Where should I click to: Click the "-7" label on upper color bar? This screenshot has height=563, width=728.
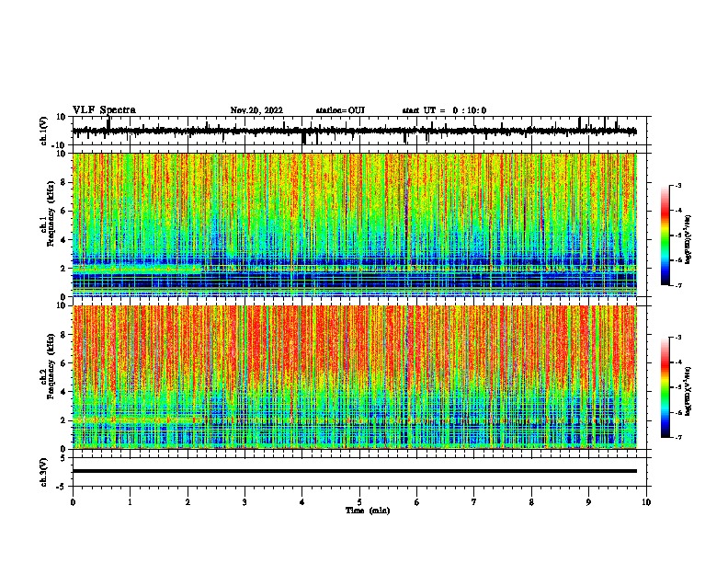(x=677, y=285)
